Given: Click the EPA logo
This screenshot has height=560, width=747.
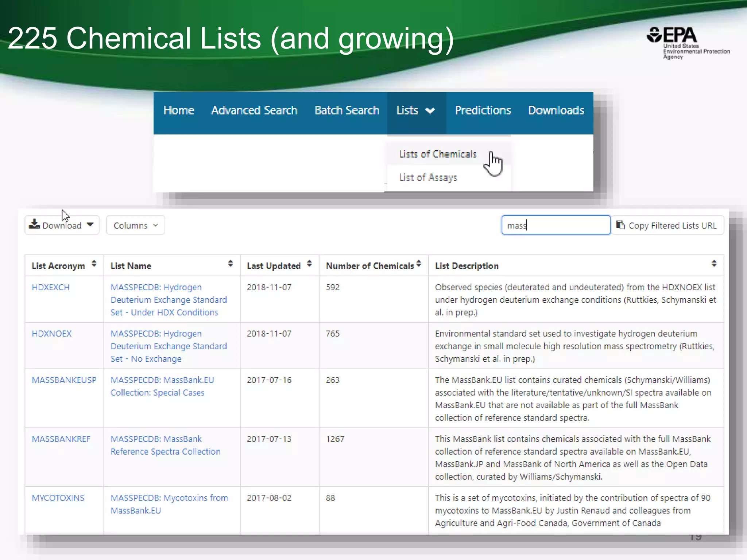Looking at the screenshot, I should tap(688, 43).
